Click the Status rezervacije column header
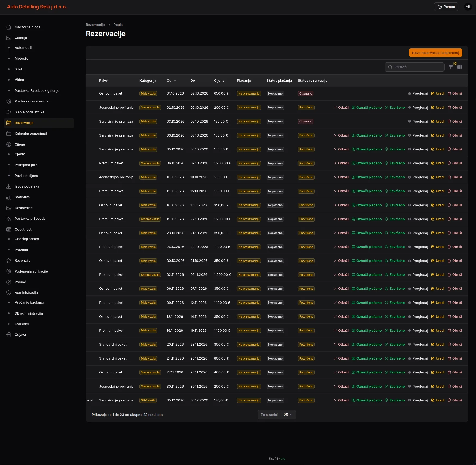Viewport: 476px width, 465px height. pyautogui.click(x=313, y=81)
